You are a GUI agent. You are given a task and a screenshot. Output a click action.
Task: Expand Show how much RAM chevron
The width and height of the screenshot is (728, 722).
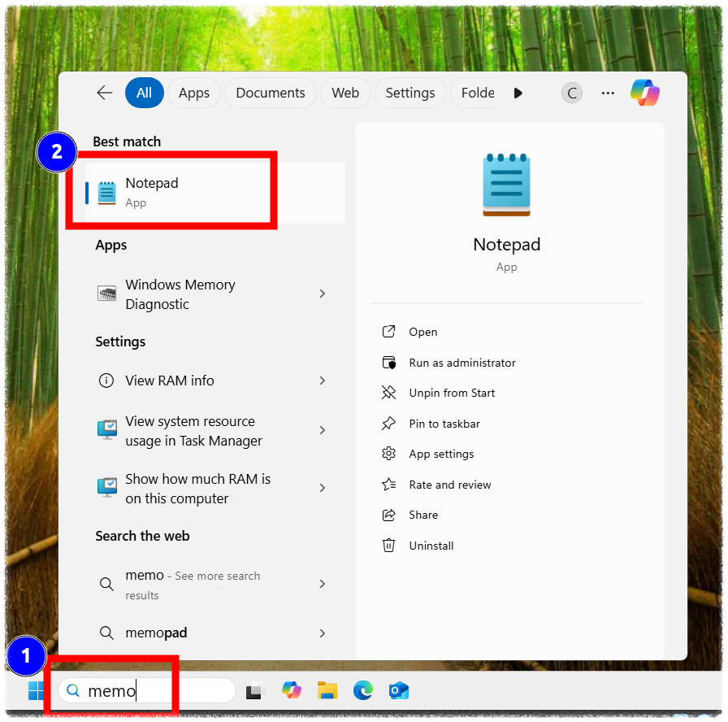[x=323, y=488]
